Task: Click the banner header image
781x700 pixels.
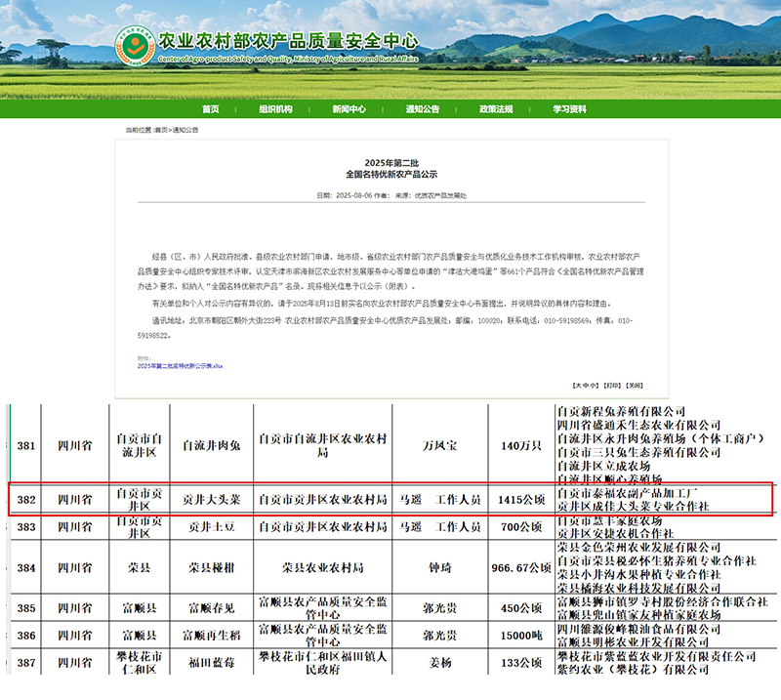Action: (x=390, y=49)
